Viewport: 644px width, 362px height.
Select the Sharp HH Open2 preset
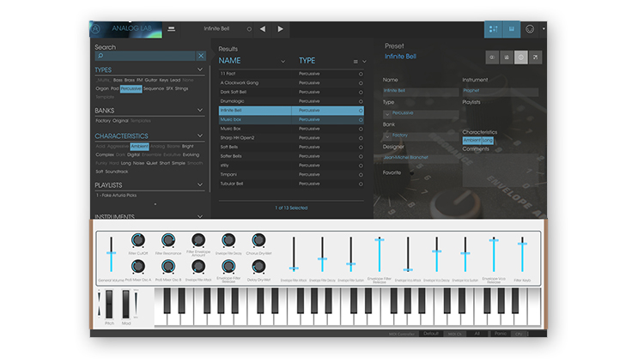(291, 138)
